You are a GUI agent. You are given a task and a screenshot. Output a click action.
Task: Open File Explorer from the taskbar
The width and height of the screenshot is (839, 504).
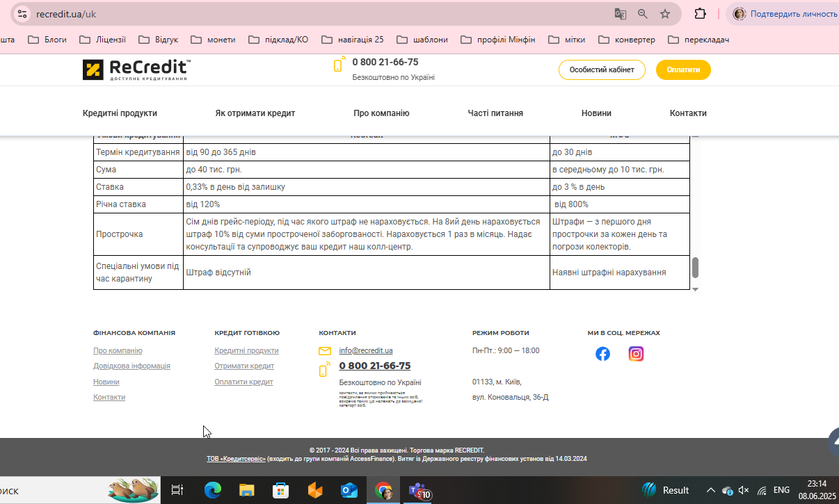pyautogui.click(x=246, y=490)
